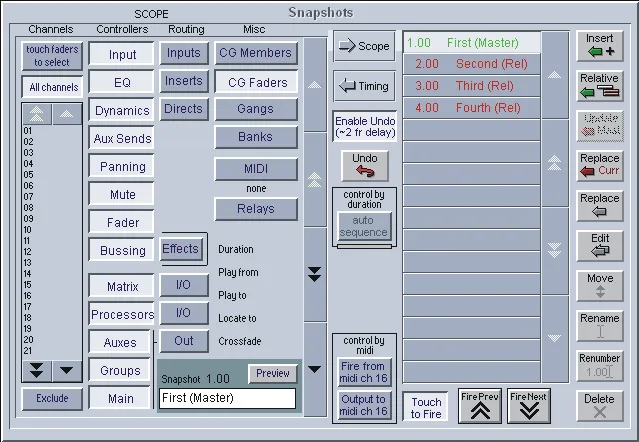Click snapshot list single up arrow
This screenshot has width=639, height=442.
tap(555, 75)
